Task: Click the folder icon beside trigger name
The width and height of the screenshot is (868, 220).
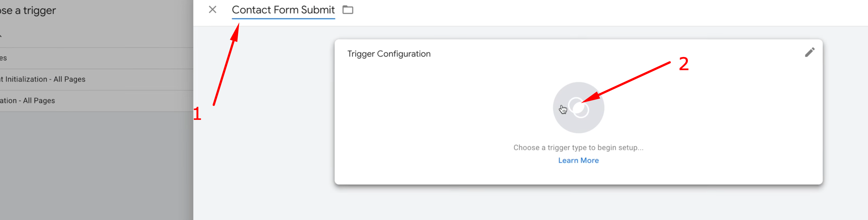Action: (x=348, y=10)
